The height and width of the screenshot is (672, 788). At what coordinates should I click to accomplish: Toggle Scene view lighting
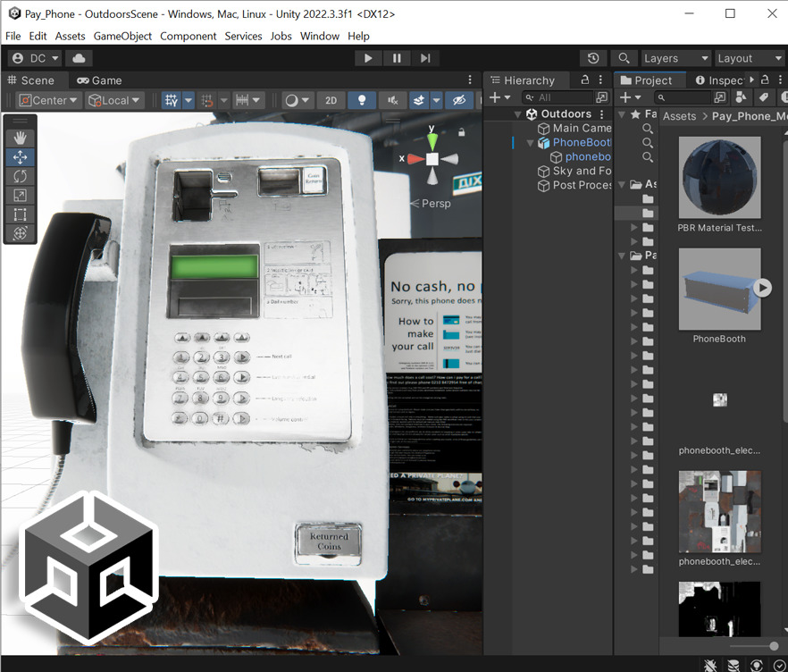[x=363, y=100]
